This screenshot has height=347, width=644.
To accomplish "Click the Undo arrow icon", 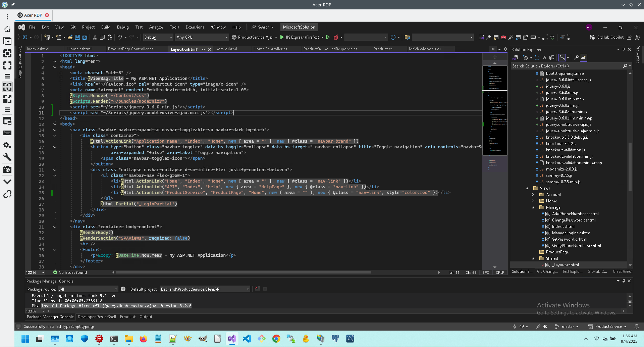I will [x=119, y=37].
